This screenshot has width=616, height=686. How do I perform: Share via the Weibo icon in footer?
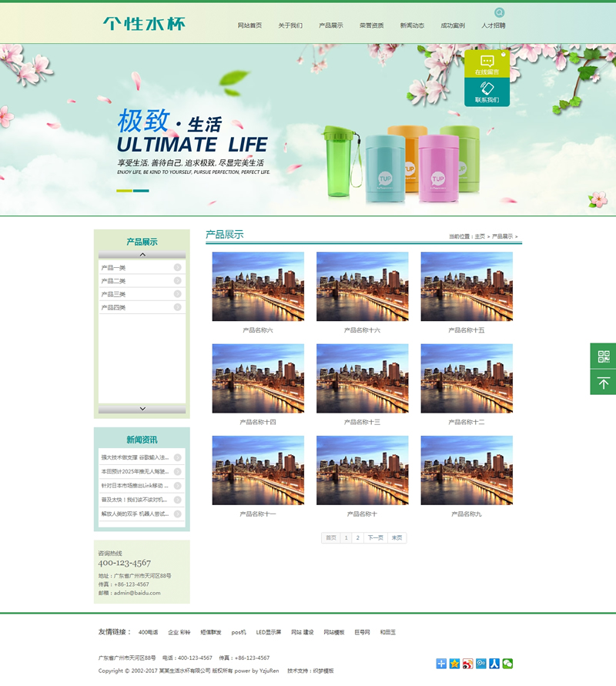click(467, 664)
